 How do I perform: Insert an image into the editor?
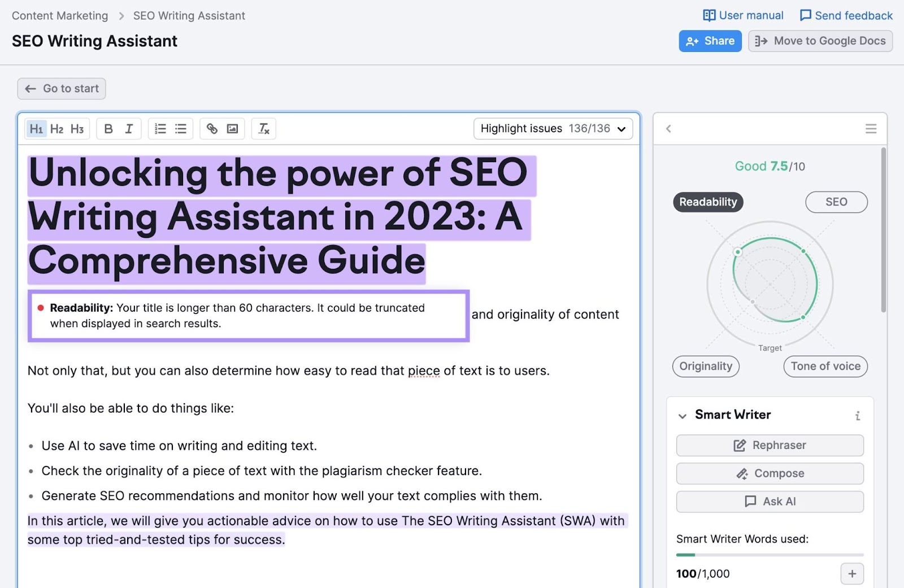(x=232, y=129)
